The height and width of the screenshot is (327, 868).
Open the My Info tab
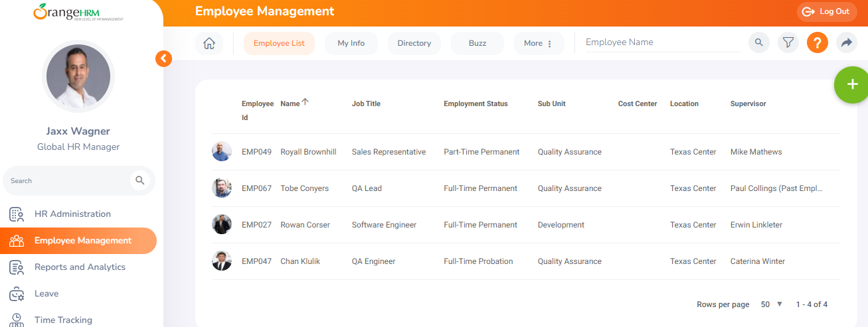tap(351, 43)
